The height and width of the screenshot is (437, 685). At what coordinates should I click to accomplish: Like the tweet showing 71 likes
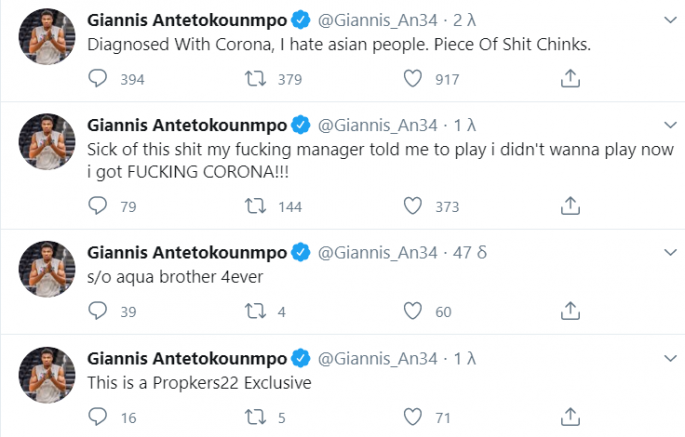(x=412, y=417)
